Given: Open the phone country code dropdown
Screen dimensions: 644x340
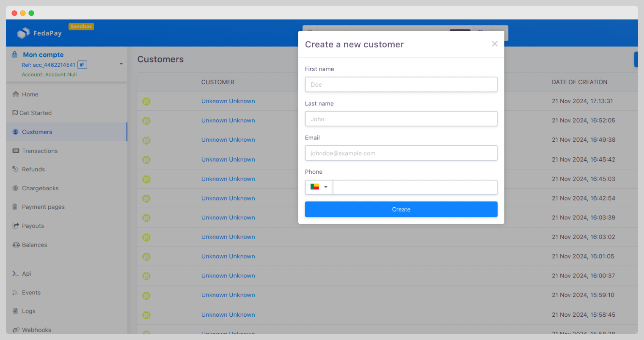Looking at the screenshot, I should (x=319, y=187).
